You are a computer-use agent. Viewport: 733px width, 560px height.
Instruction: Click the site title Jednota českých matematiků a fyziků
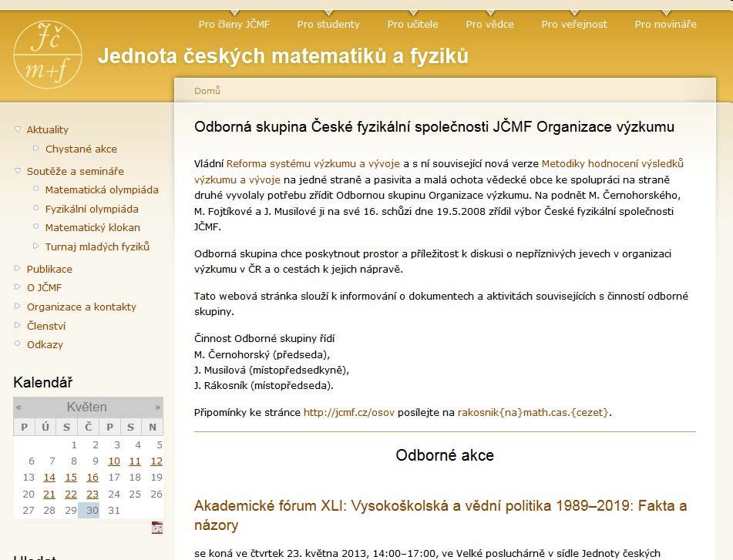click(283, 56)
